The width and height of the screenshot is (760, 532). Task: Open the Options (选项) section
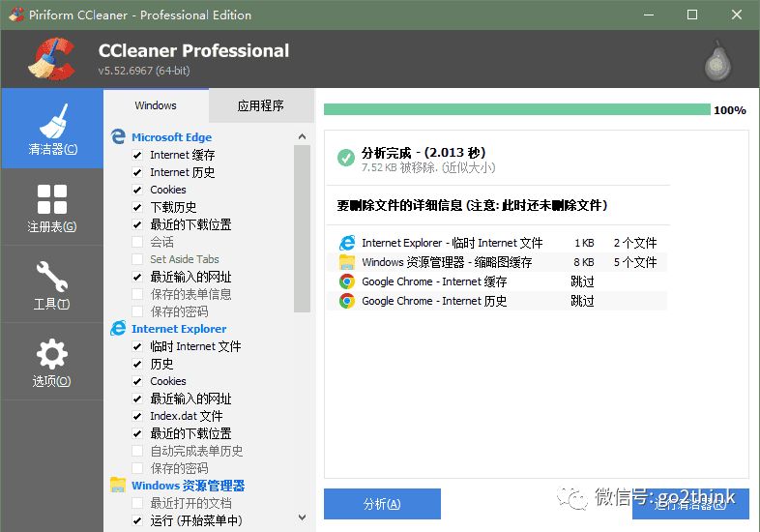[52, 362]
